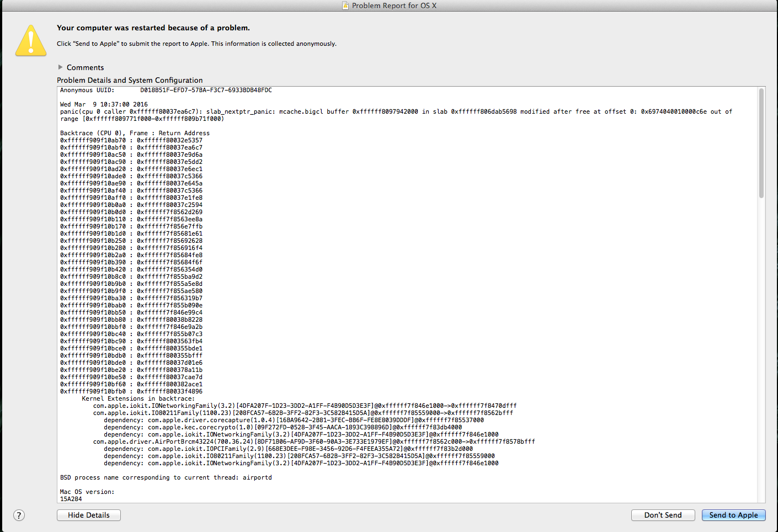This screenshot has width=778, height=532.
Task: Click the panic line mentioning slab_nextptr_panic
Action: pos(396,115)
